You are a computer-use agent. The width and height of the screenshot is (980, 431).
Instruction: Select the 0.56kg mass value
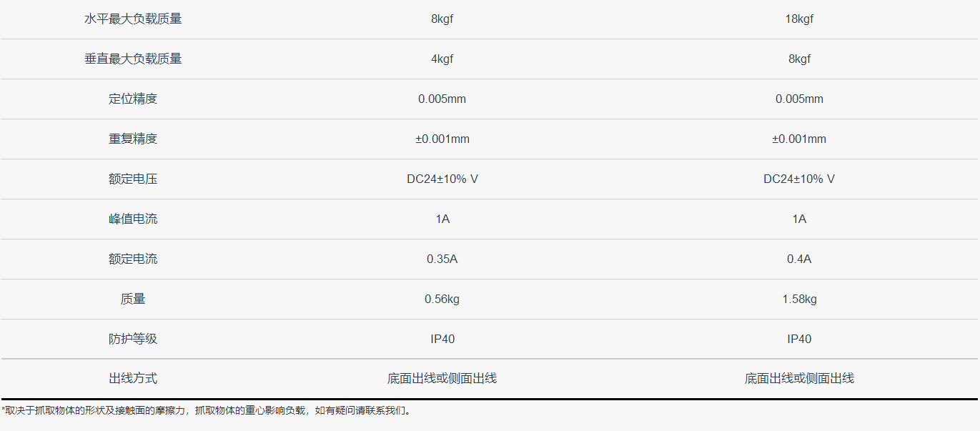click(442, 299)
